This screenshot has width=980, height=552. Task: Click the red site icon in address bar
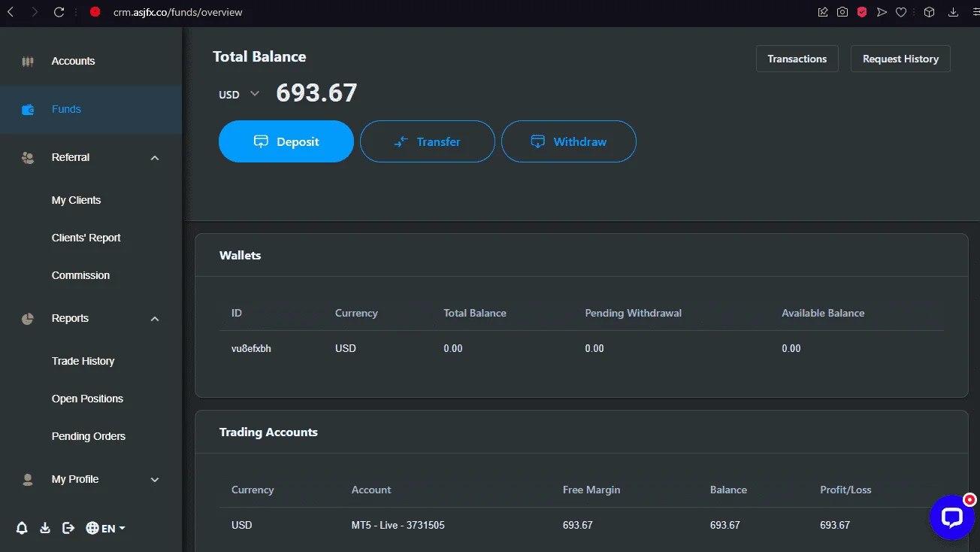click(x=95, y=12)
